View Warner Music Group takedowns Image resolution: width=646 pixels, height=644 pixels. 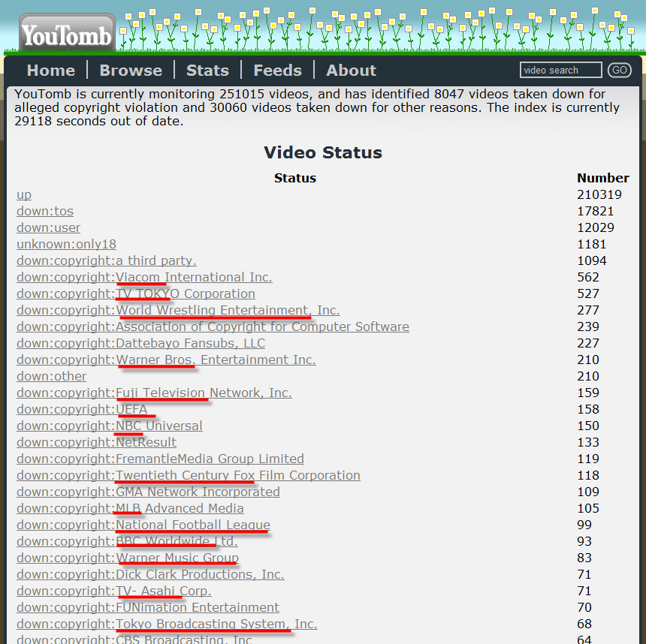(x=127, y=558)
